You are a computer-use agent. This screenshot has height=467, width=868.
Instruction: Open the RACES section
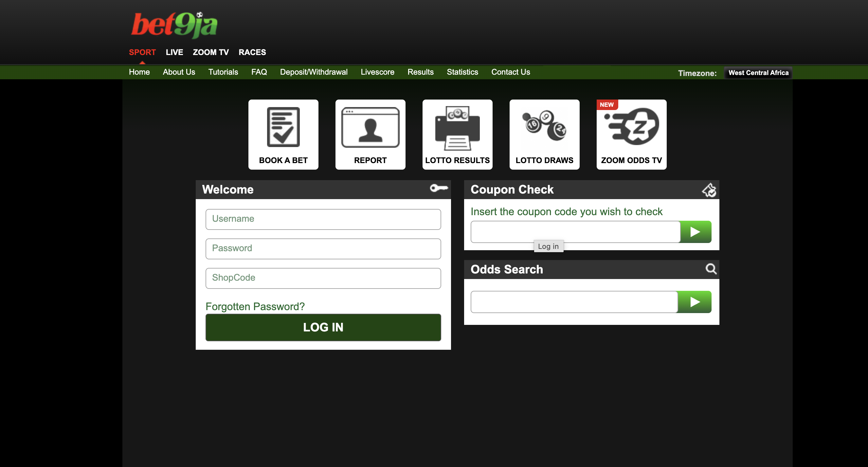coord(252,52)
